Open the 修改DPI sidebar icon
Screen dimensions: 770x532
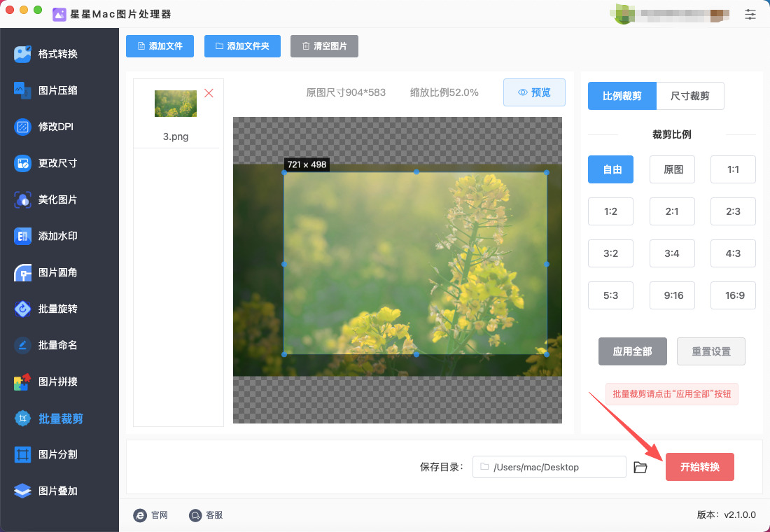click(x=22, y=126)
